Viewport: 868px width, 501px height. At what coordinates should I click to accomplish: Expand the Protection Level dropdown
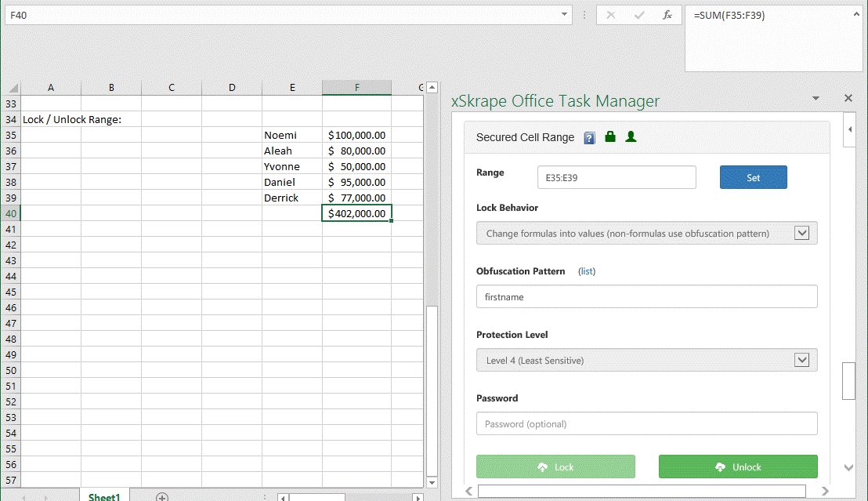click(x=801, y=360)
